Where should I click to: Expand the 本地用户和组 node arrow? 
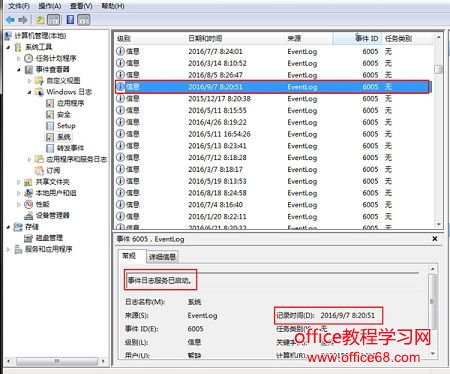coord(19,193)
